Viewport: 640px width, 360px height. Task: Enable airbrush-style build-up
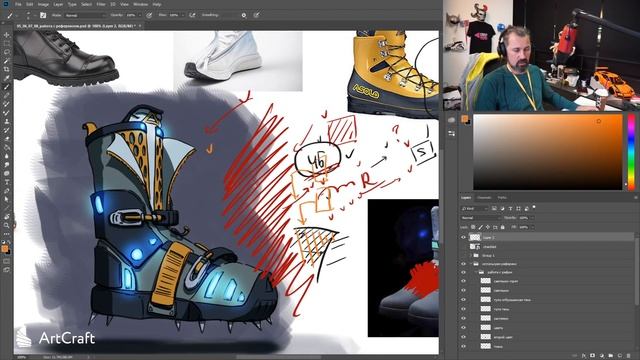click(192, 15)
